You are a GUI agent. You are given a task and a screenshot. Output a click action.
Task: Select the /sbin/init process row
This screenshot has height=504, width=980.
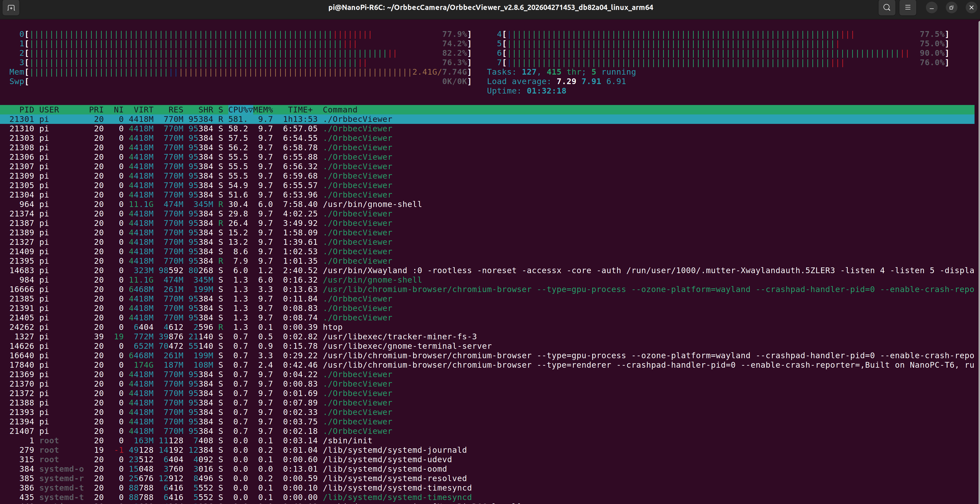click(487, 441)
